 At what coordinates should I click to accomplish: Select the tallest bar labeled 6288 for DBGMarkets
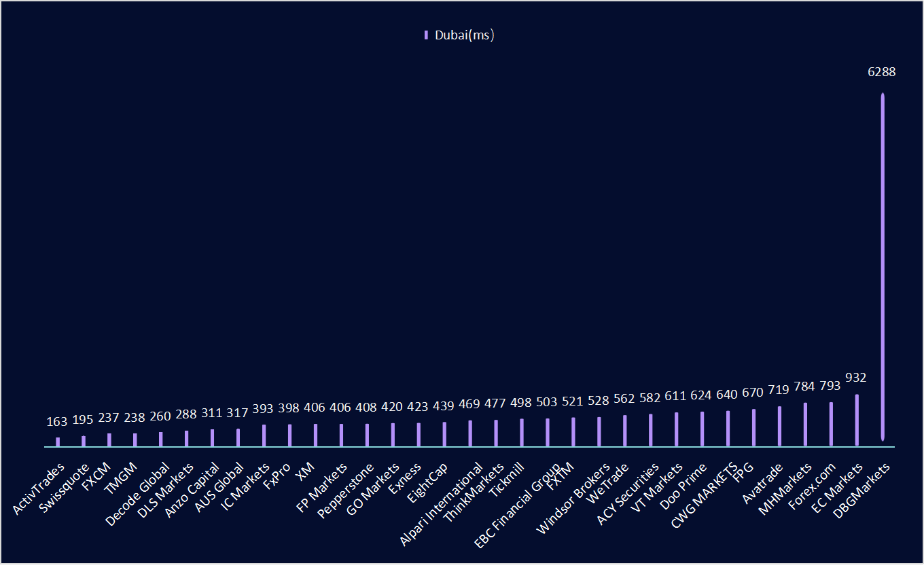tap(883, 272)
